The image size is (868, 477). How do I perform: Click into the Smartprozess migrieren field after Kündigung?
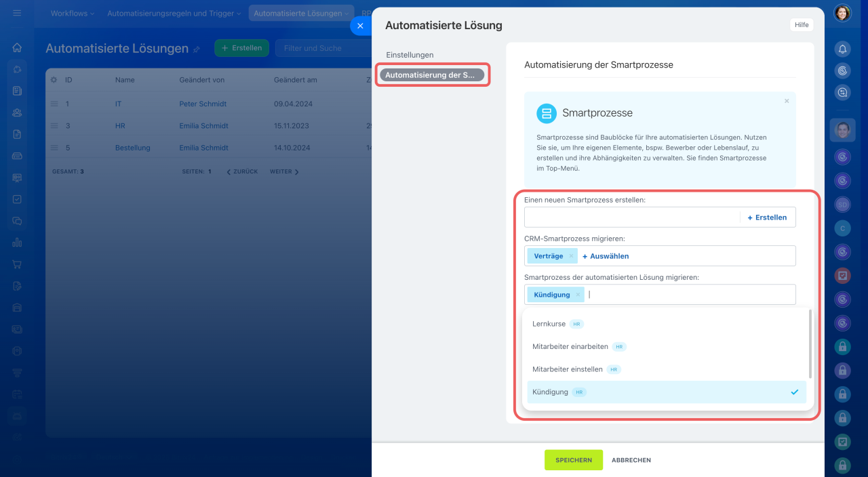(688, 295)
